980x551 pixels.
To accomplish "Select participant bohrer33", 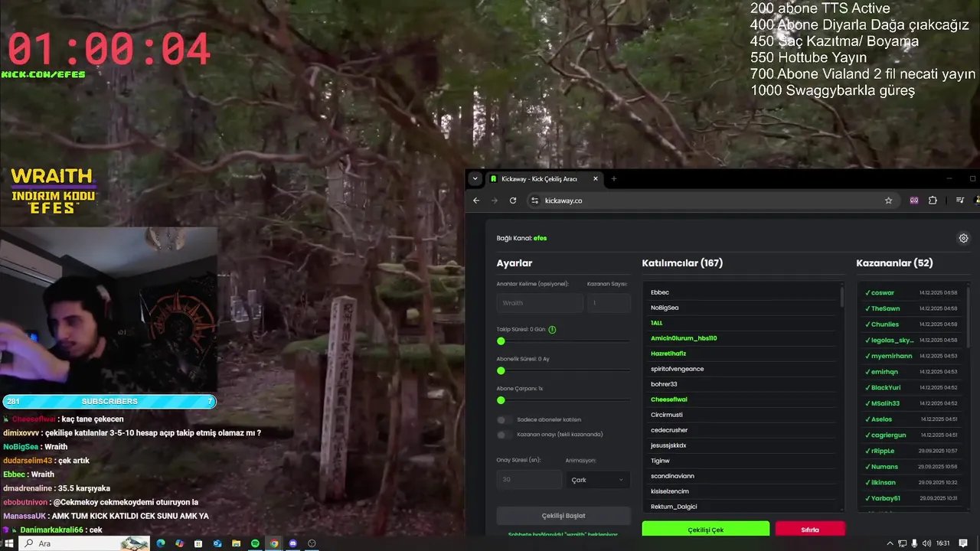I will [664, 384].
